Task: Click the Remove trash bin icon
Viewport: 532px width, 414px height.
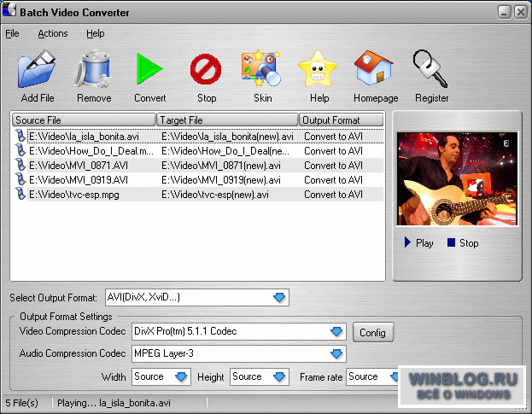Action: point(93,69)
